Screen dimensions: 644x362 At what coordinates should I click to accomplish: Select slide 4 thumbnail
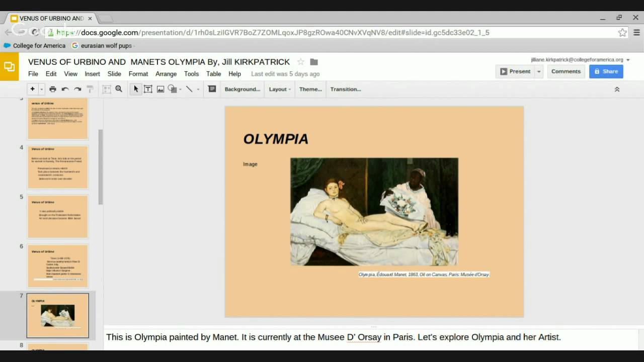(x=58, y=167)
